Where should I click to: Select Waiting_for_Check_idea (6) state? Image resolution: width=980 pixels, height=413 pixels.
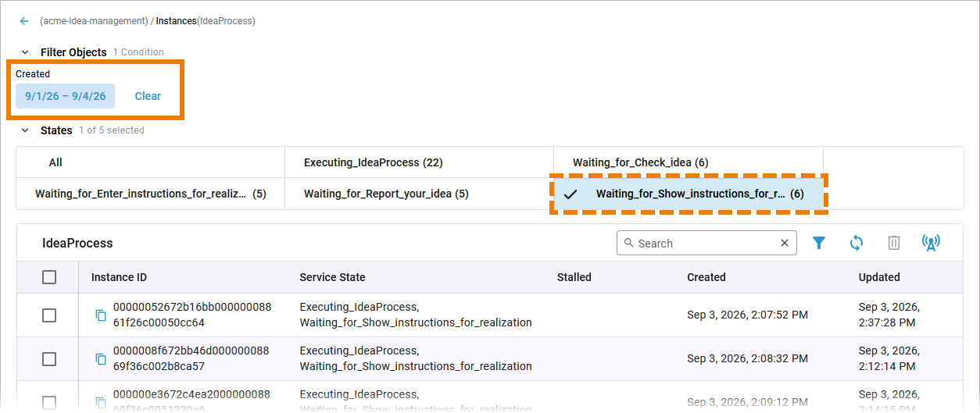[x=688, y=162]
